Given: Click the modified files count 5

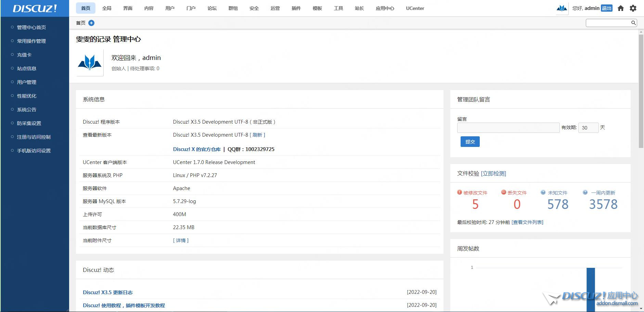Looking at the screenshot, I should coord(475,204).
